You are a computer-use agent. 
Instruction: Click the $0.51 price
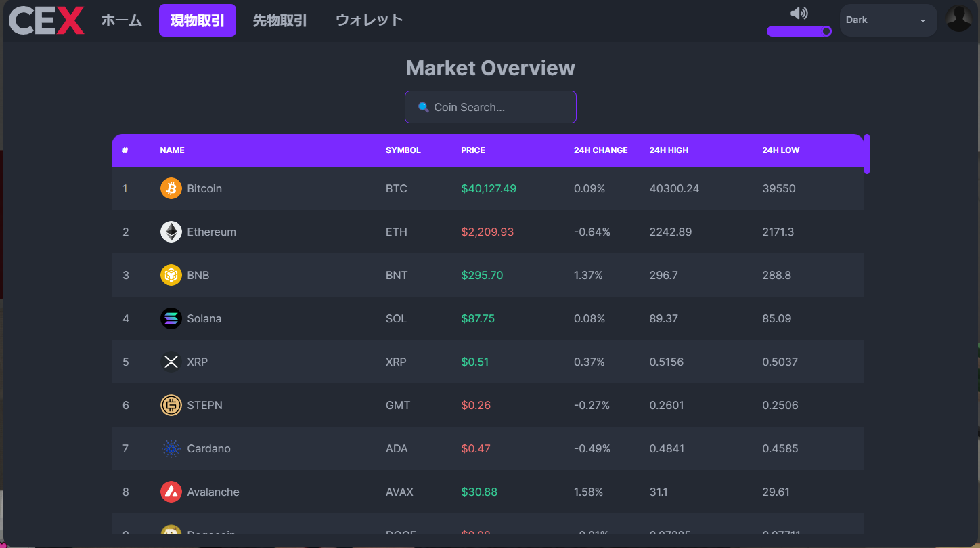pyautogui.click(x=475, y=362)
